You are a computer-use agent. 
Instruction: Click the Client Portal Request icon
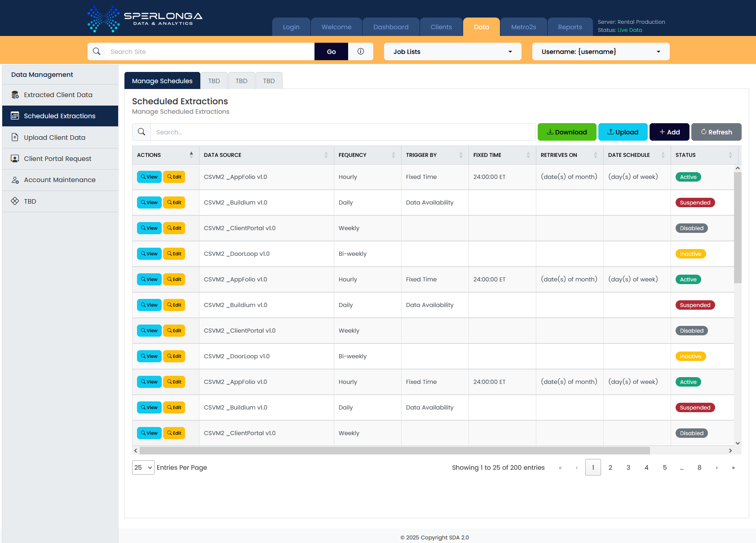[15, 159]
